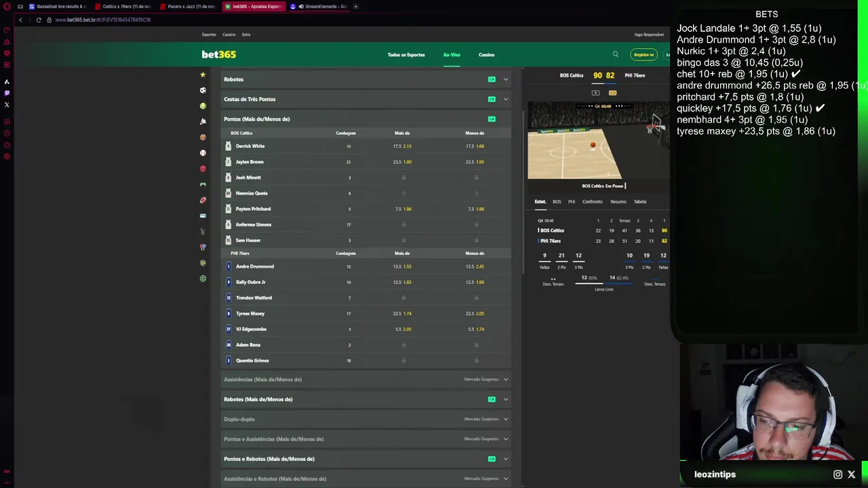The width and height of the screenshot is (868, 488).
Task: Open the favorites star in sports sidebar
Action: 203,75
